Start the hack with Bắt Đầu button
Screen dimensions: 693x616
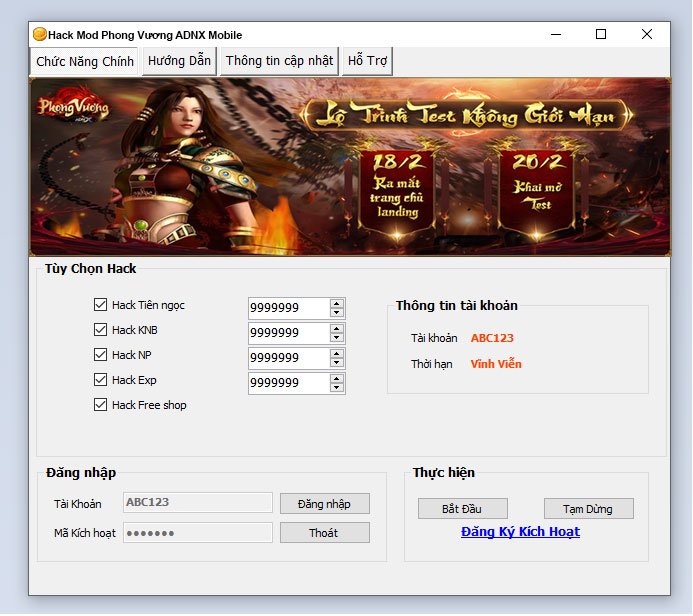pyautogui.click(x=462, y=509)
